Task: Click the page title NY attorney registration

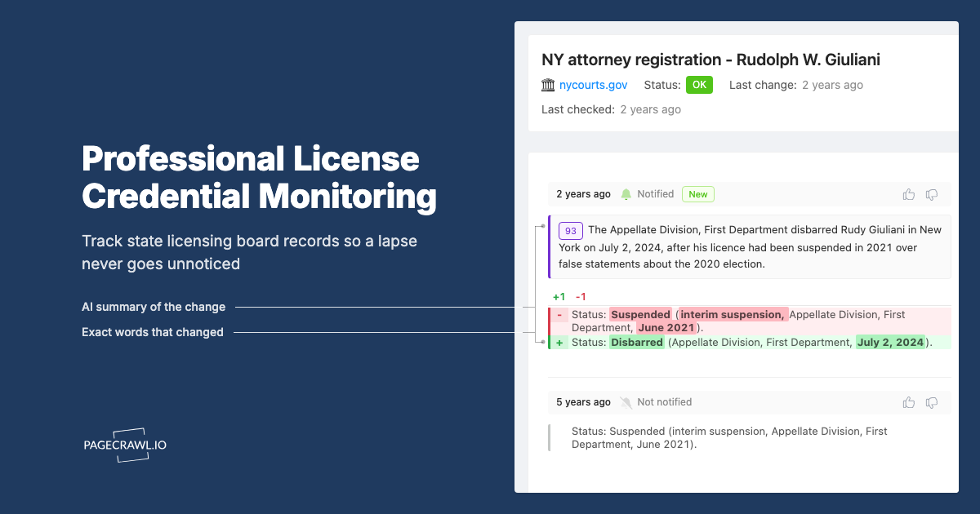Action: point(710,60)
